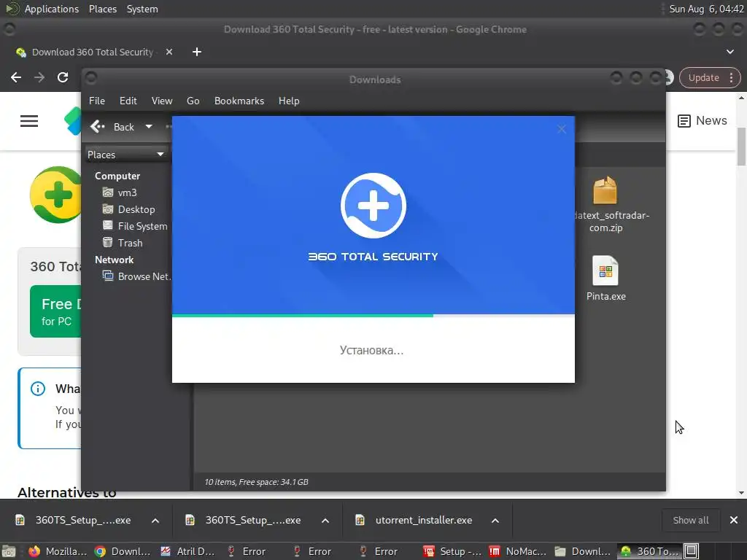
Task: Open second 360TS_Setup exe download item
Action: (x=244, y=521)
